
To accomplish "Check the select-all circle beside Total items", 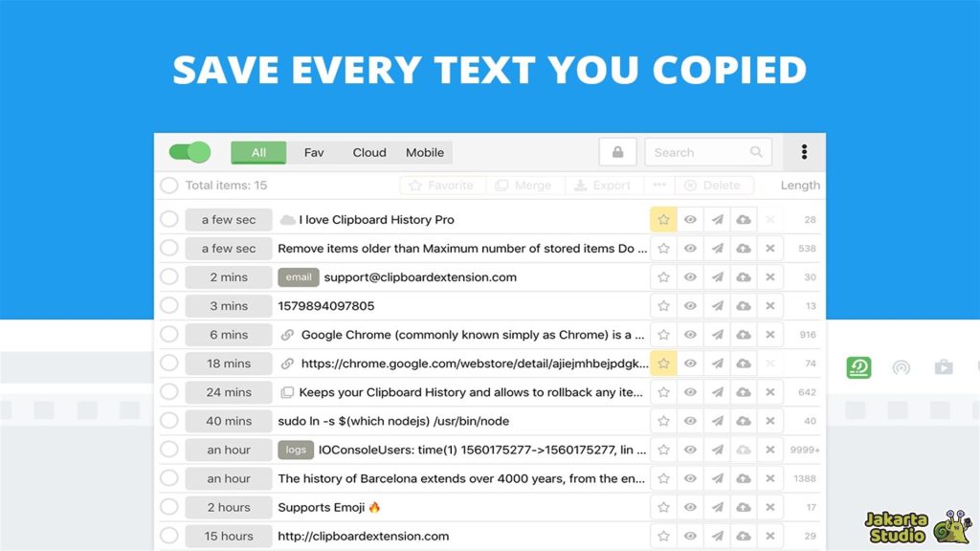I will coord(169,186).
